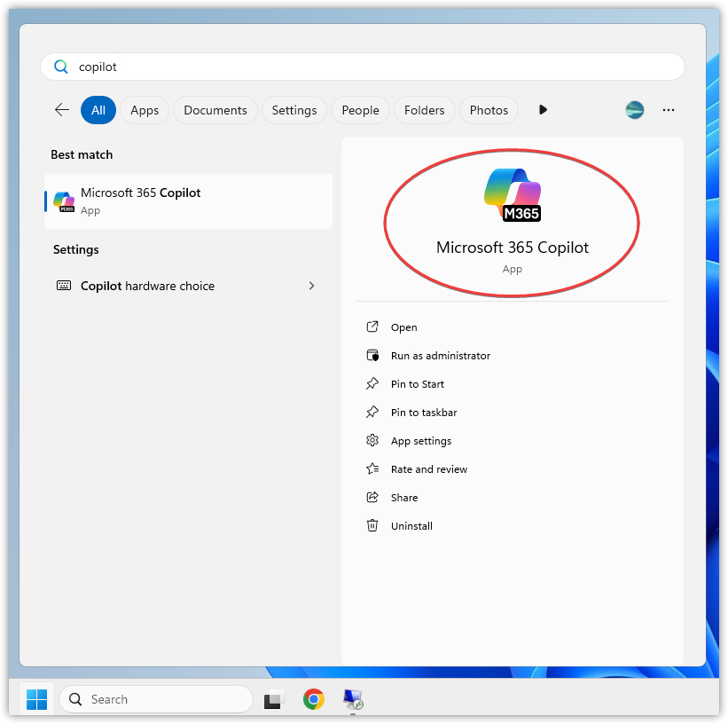Click the keyboard icon beside Copilot hardware choice

pos(64,286)
